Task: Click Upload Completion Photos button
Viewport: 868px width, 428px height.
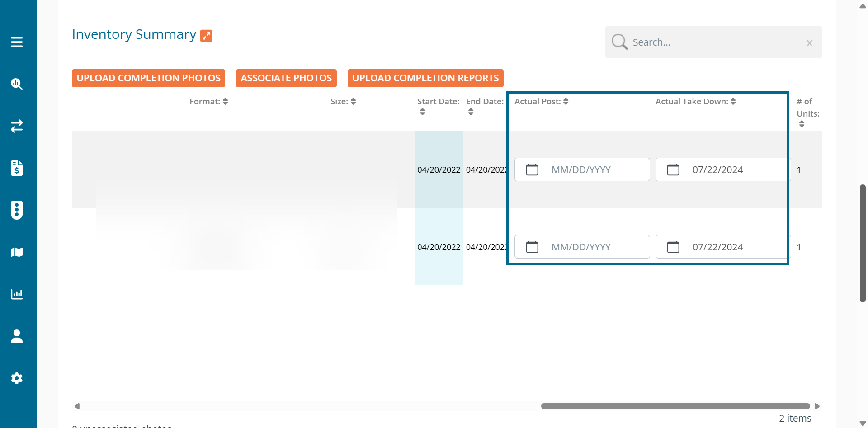Action: 148,78
